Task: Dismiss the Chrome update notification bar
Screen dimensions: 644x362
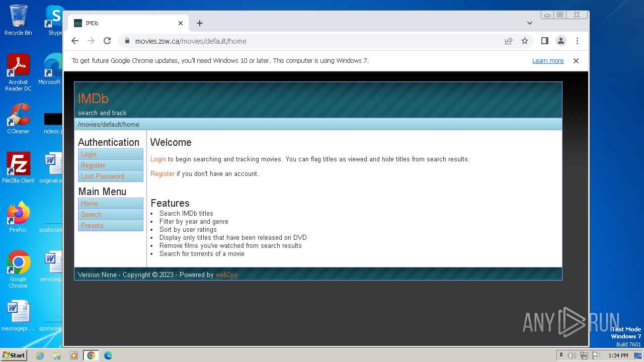Action: (576, 61)
